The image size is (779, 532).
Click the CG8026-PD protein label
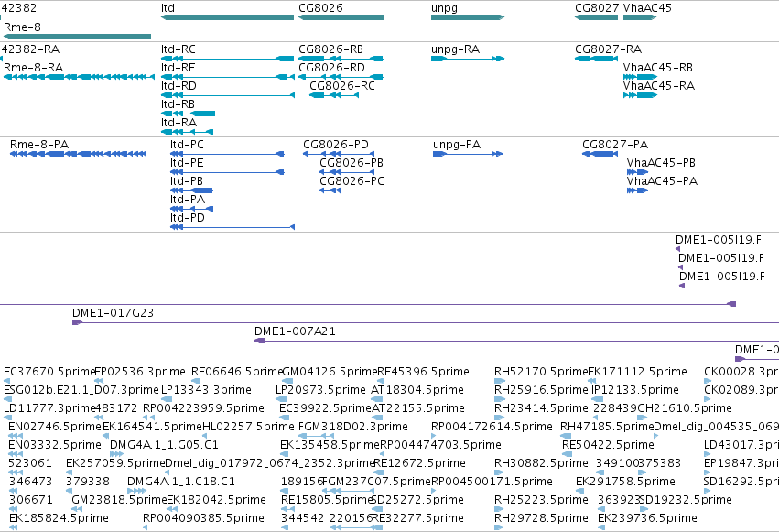[336, 145]
